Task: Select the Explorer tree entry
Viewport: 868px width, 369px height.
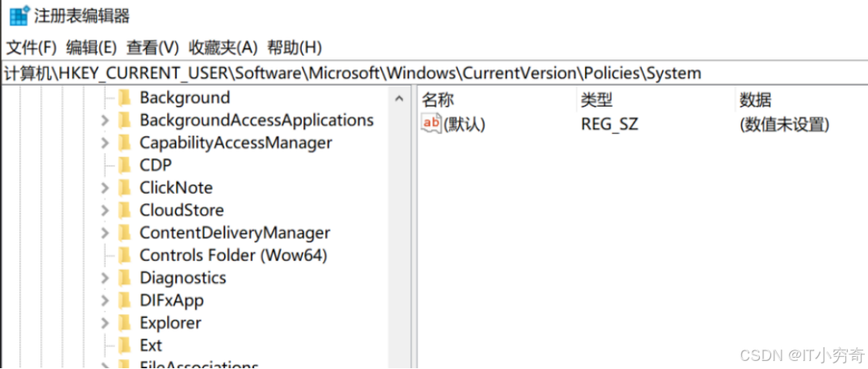Action: click(170, 322)
